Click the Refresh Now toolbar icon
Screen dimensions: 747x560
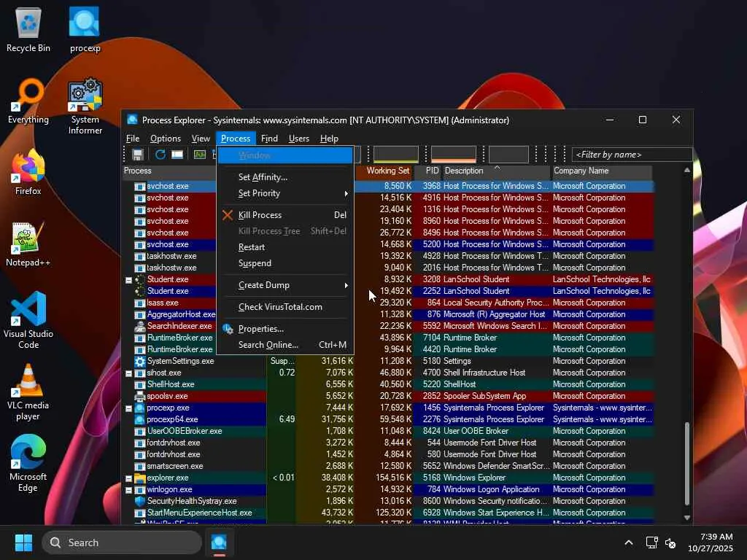coord(160,155)
